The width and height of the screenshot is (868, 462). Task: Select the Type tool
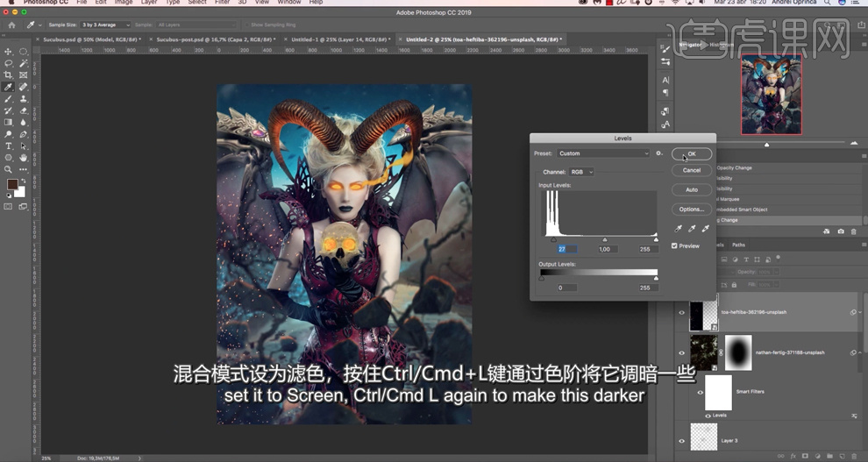9,146
